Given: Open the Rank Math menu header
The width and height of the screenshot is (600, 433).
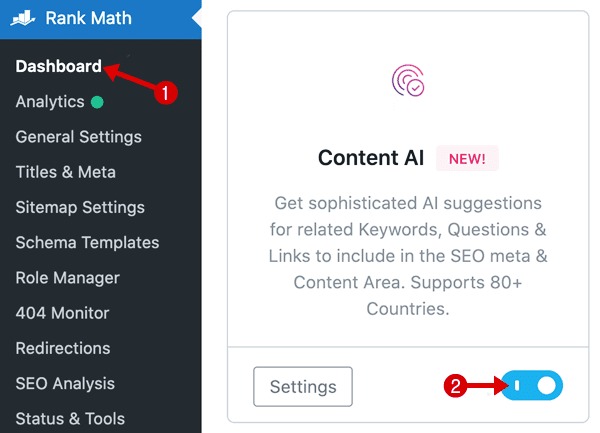Looking at the screenshot, I should [101, 18].
